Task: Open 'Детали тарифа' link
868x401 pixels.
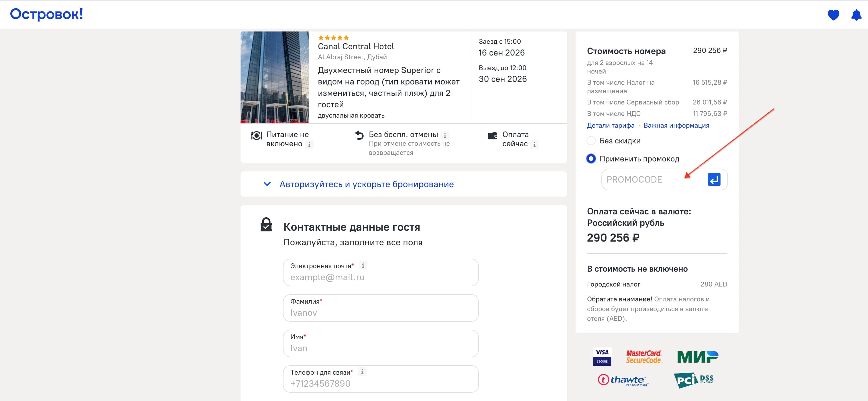Action: click(x=611, y=125)
